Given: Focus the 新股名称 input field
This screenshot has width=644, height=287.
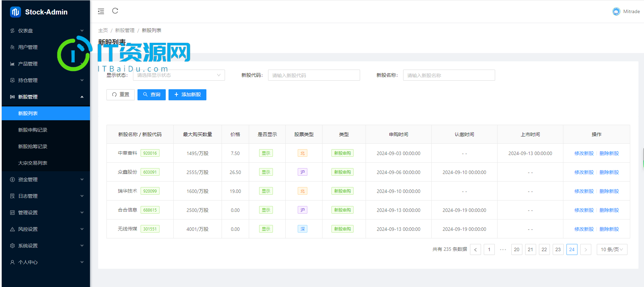Looking at the screenshot, I should pyautogui.click(x=449, y=75).
